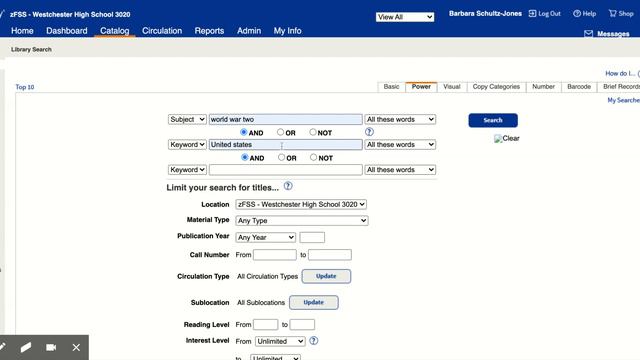
Task: Open All these words dropdown for United states
Action: tap(400, 144)
